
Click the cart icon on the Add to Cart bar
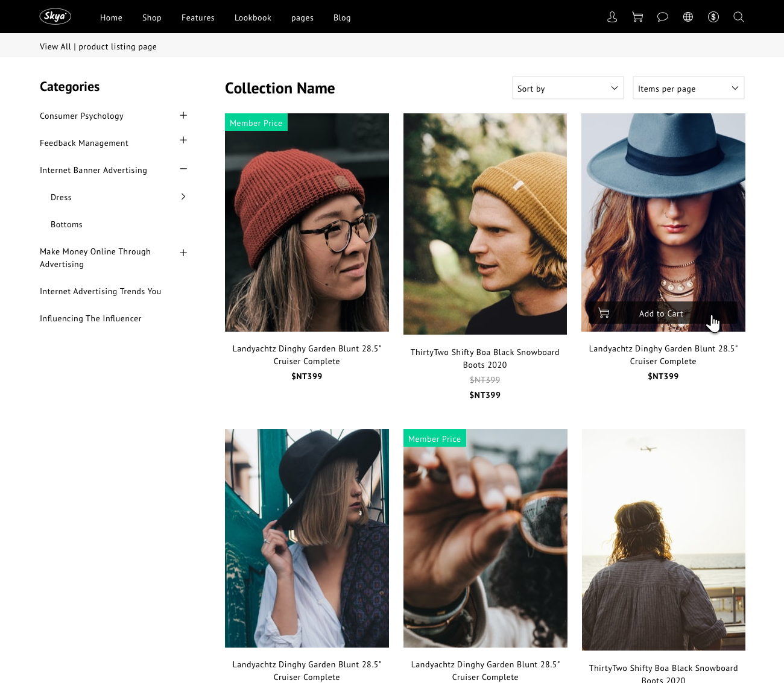604,313
